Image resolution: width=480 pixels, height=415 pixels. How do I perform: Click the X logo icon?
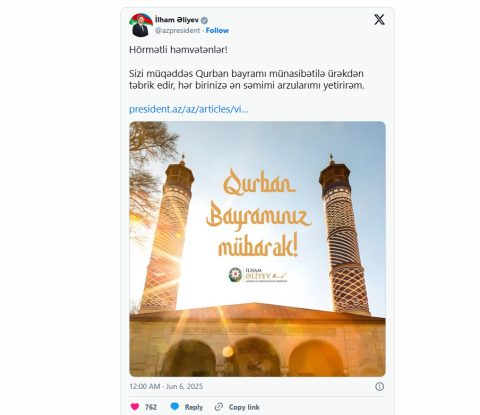tap(379, 20)
